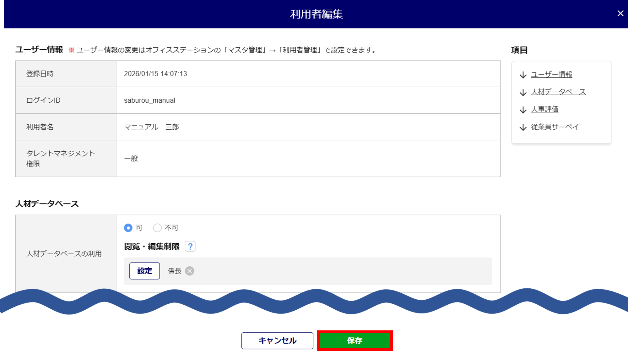Click down arrow beside 従業員サーベイ link

tap(523, 127)
